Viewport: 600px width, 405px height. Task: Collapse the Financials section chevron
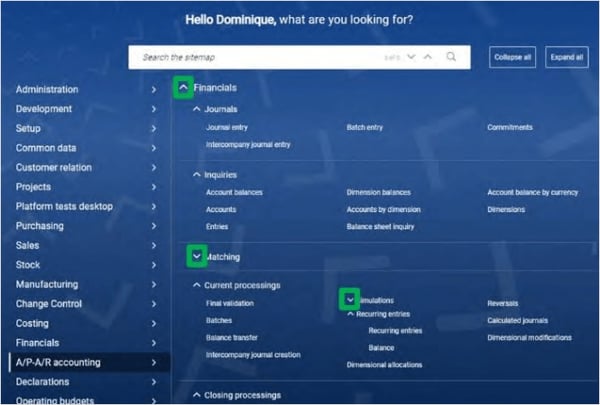click(183, 88)
